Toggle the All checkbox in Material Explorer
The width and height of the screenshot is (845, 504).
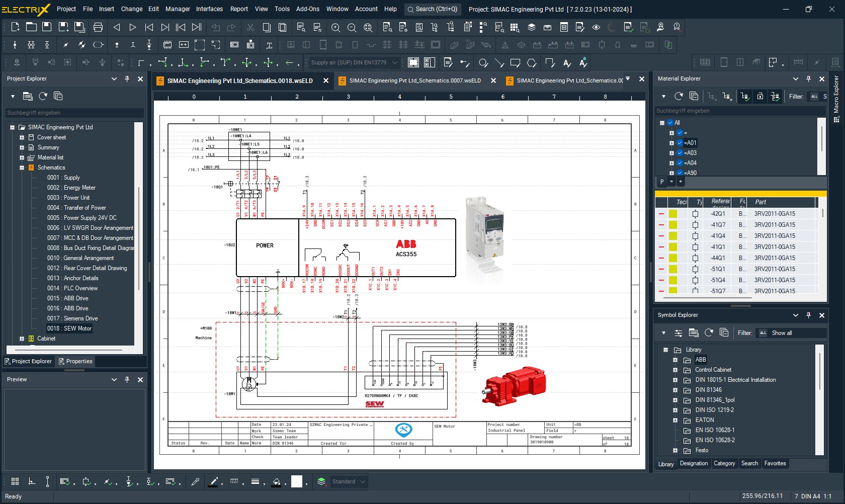click(670, 123)
